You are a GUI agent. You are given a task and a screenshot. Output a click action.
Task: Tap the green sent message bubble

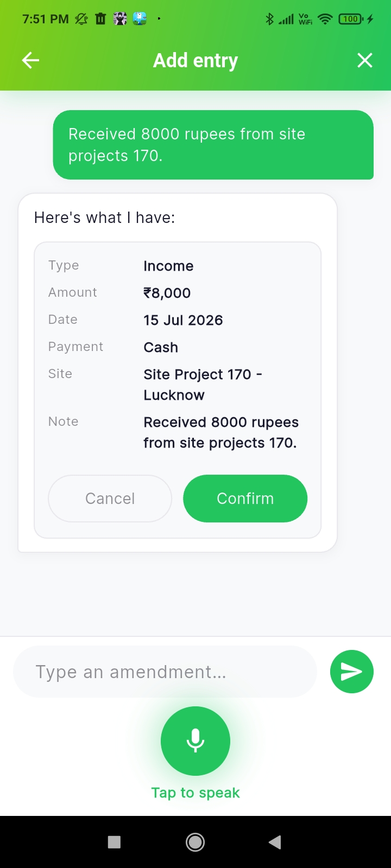coord(213,145)
